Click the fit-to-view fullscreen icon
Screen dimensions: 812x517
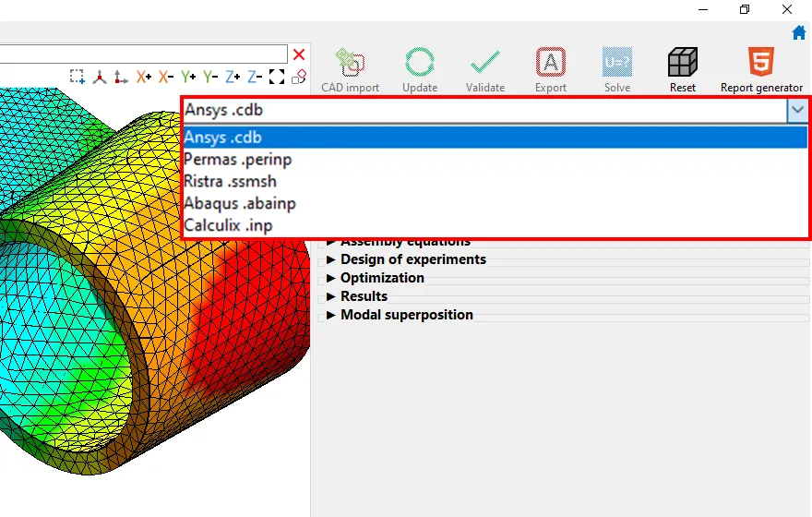(276, 78)
